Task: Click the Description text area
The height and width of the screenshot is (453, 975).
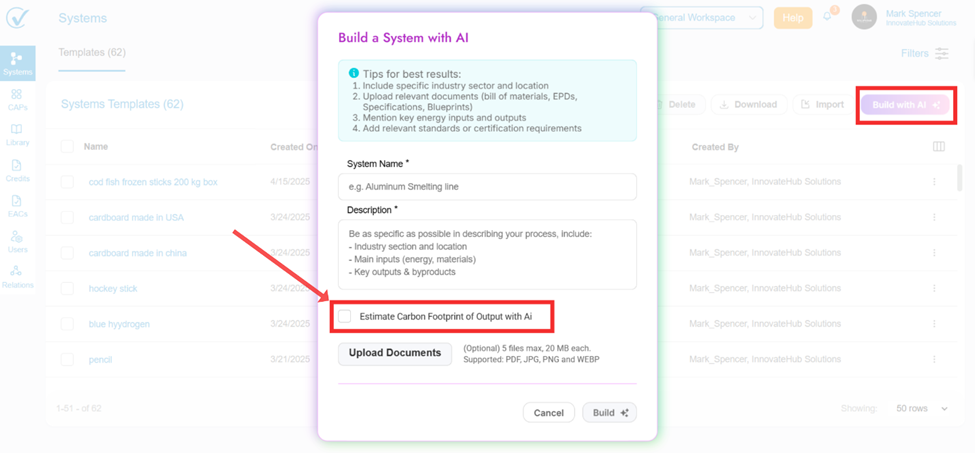Action: 487,254
